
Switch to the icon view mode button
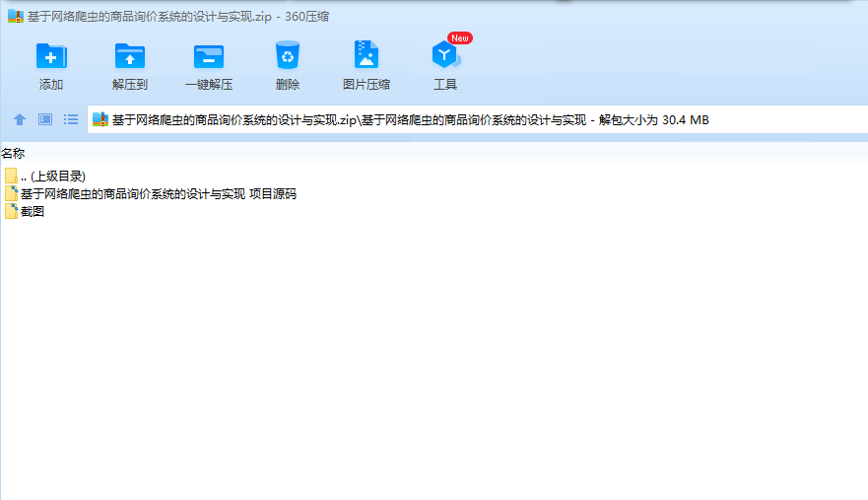click(x=45, y=119)
